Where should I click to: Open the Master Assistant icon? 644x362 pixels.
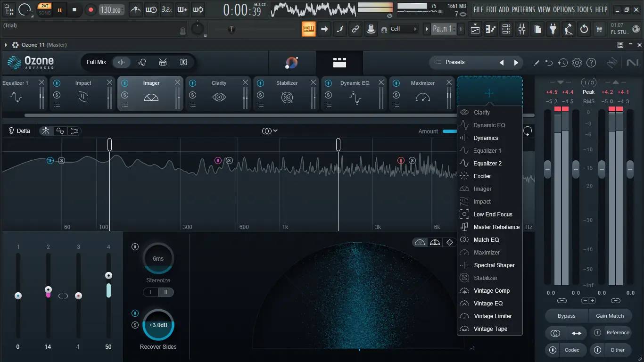(292, 63)
